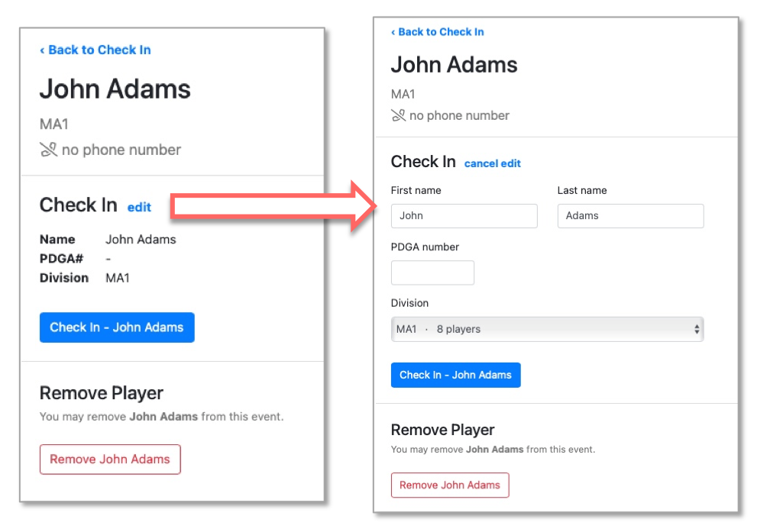The height and width of the screenshot is (532, 757).
Task: Click the John Adams heading in left panel
Action: point(115,89)
